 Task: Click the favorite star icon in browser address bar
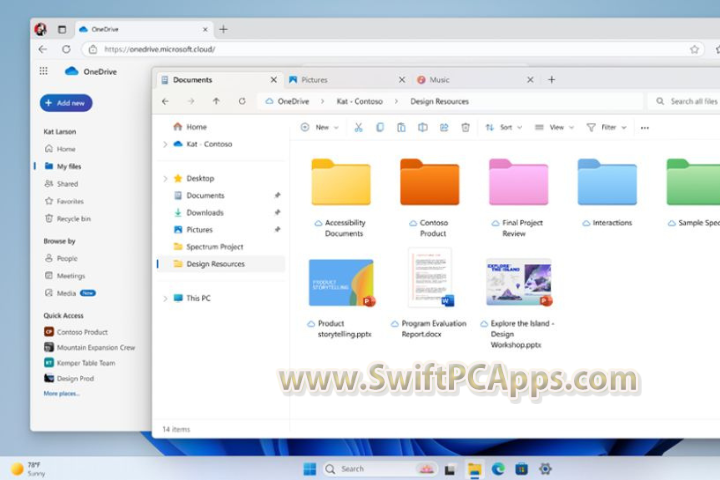click(x=694, y=49)
